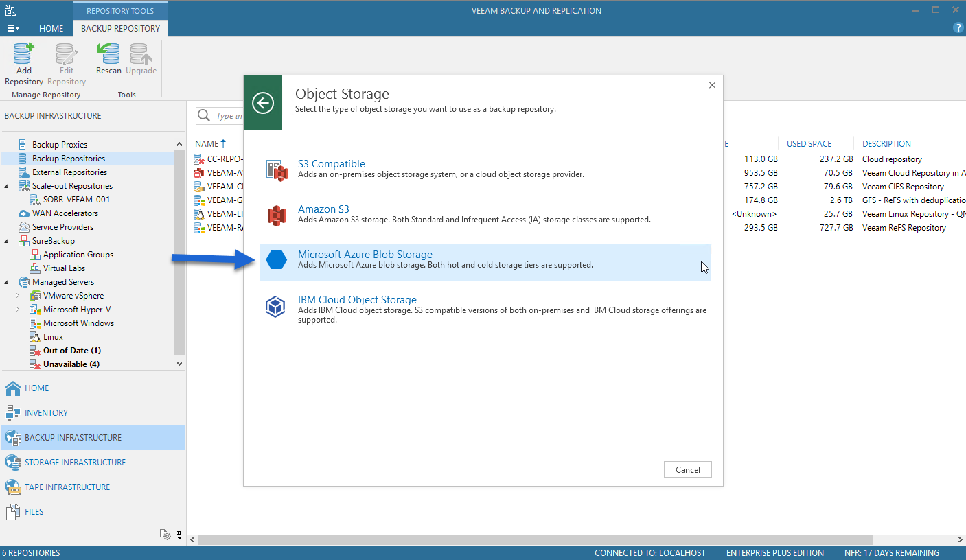Select the BACKUP REPOSITORY ribbon tab

[120, 29]
